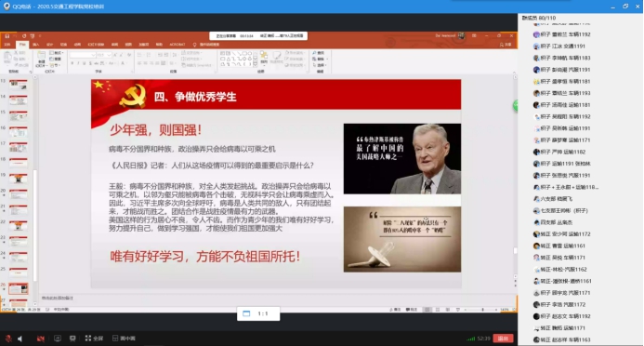Toggle the 画中画 picture-in-picture layout

tap(124, 339)
